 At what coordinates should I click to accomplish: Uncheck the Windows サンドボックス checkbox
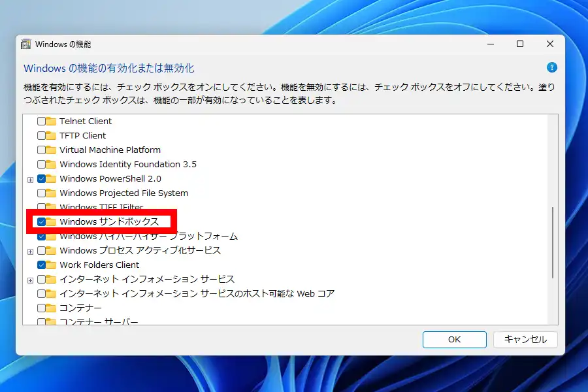point(41,221)
